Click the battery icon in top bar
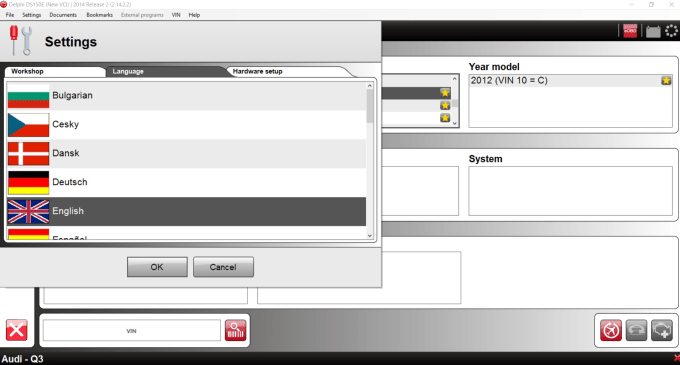The height and width of the screenshot is (365, 680). (653, 32)
